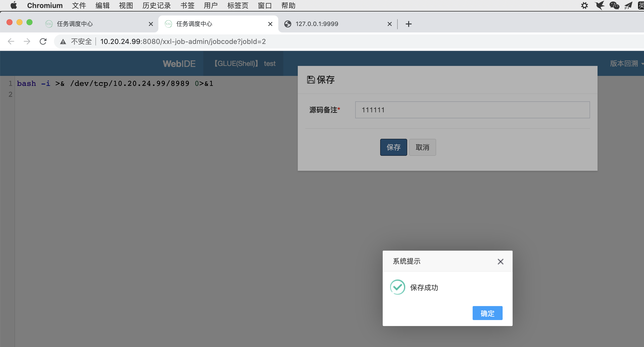The image size is (644, 347).
Task: Click the 源码备注 input field
Action: [x=472, y=110]
